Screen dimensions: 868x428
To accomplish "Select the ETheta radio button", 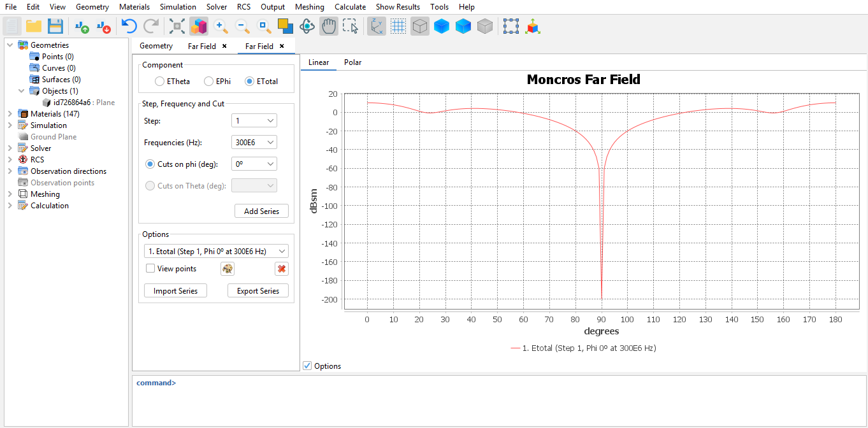I will [159, 82].
